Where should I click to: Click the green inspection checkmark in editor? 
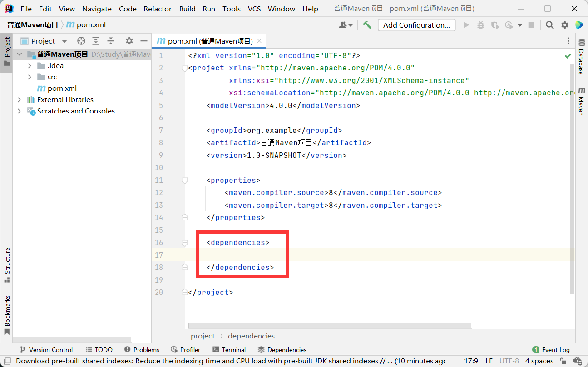coord(568,56)
